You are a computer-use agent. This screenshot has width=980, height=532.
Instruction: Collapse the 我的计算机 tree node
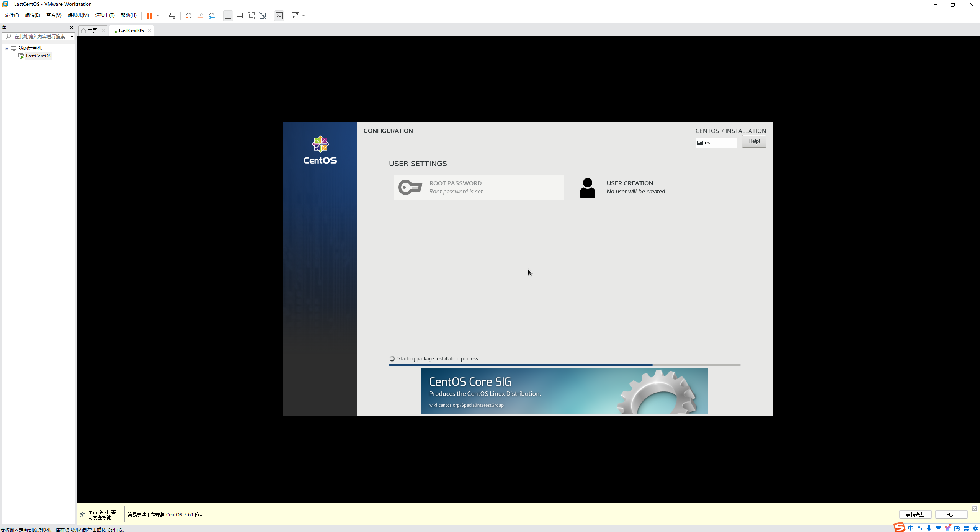tap(7, 48)
